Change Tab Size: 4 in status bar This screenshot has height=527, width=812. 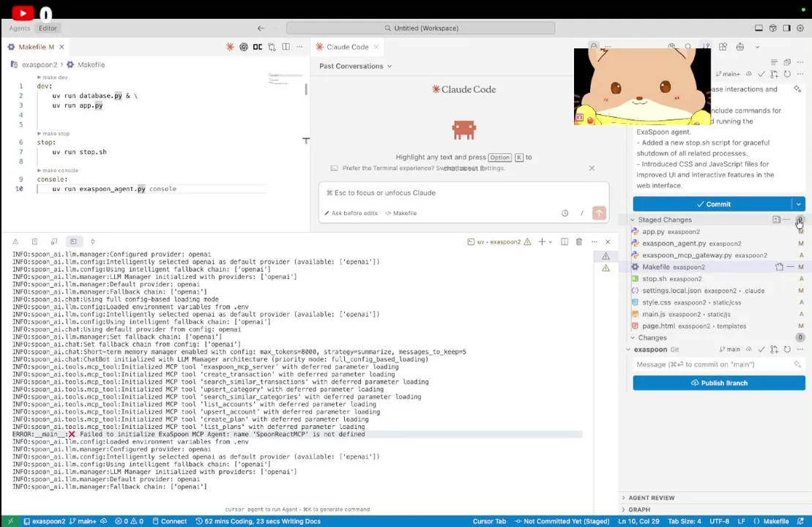click(684, 521)
